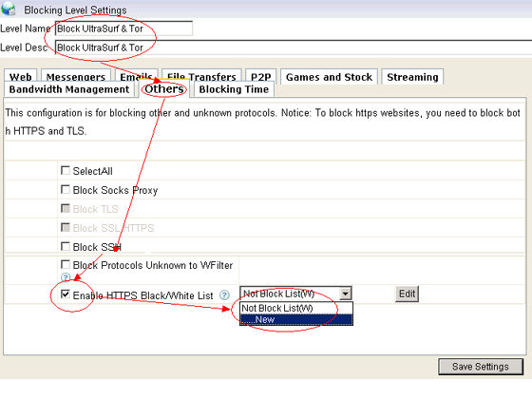
Task: Open help icon under Block Protocols Unknown
Action: pos(66,277)
